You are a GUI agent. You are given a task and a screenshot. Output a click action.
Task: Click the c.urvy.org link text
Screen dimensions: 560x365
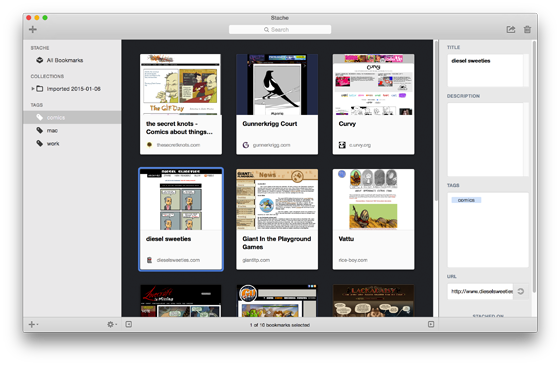point(360,145)
